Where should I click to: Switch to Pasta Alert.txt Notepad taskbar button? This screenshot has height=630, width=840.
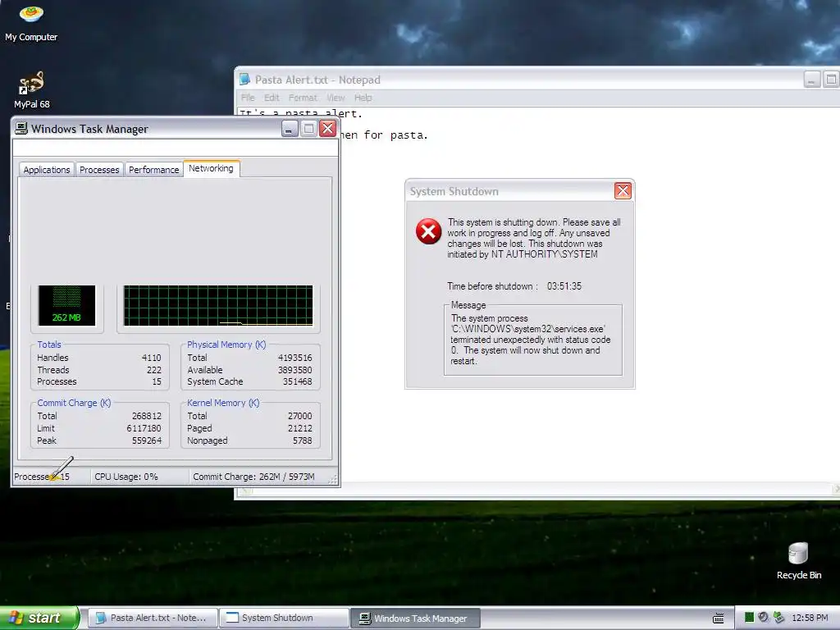click(x=152, y=618)
